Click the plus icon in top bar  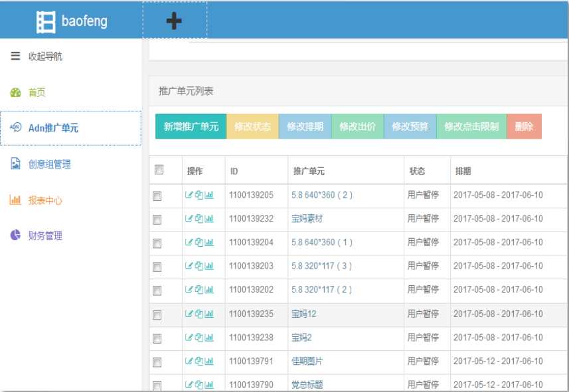pos(174,21)
